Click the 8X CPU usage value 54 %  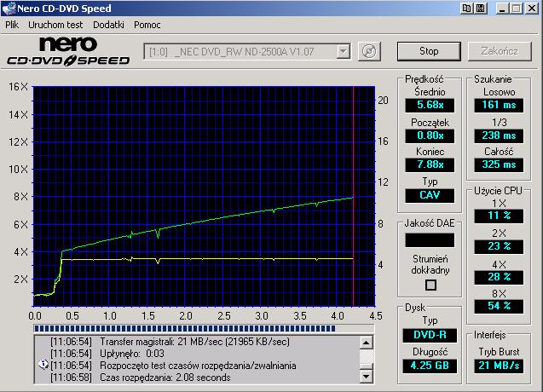[x=499, y=307]
